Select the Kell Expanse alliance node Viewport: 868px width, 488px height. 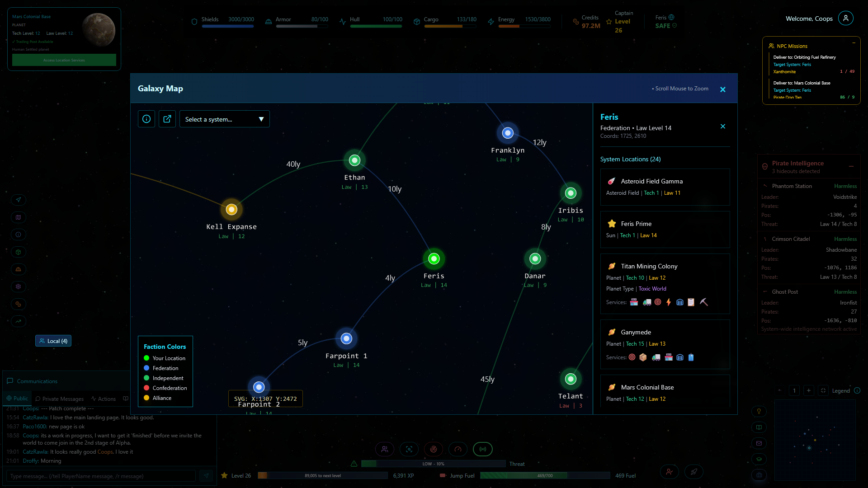[231, 209]
